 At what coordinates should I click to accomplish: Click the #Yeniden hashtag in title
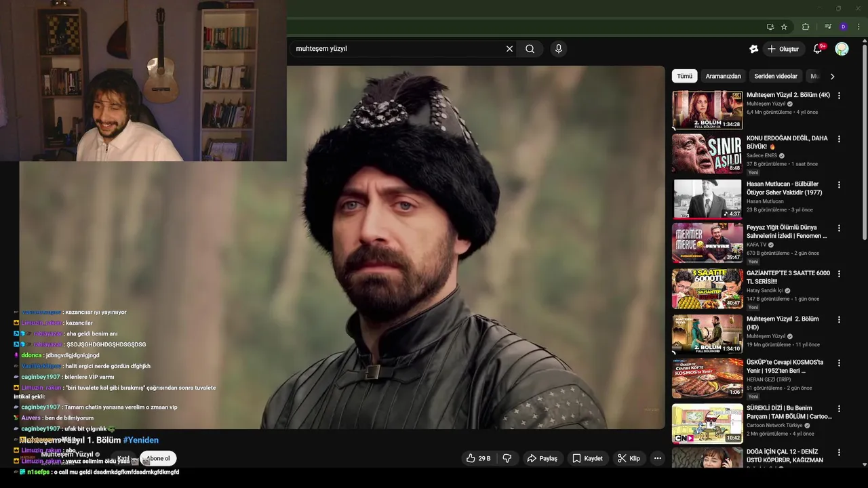point(141,440)
